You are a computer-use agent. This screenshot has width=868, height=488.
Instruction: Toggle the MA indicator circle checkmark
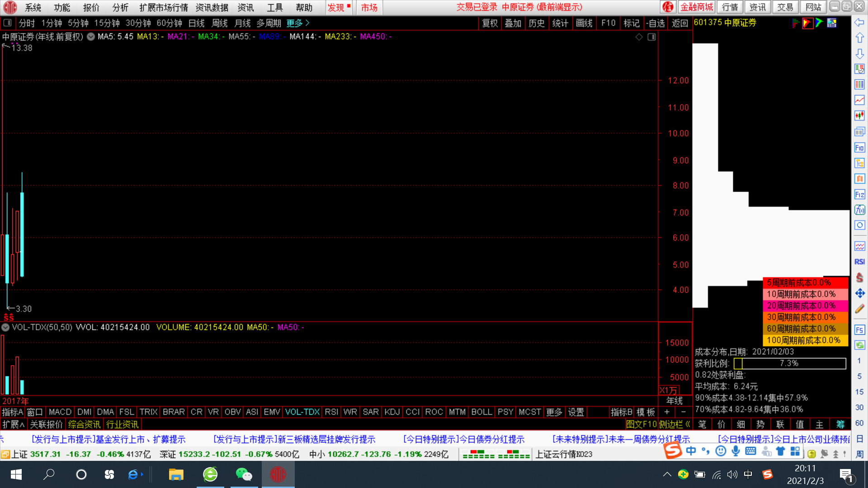[91, 37]
